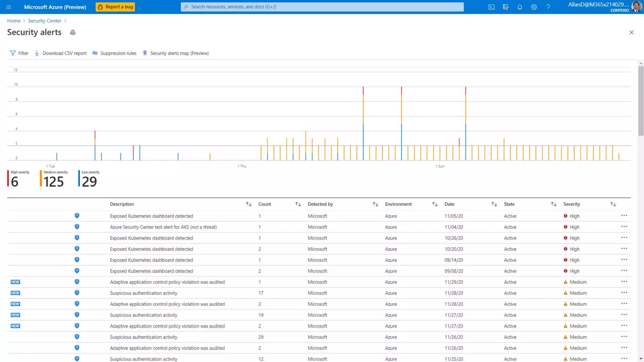Open Suppression rules
This screenshot has width=644, height=362.
pyautogui.click(x=114, y=53)
